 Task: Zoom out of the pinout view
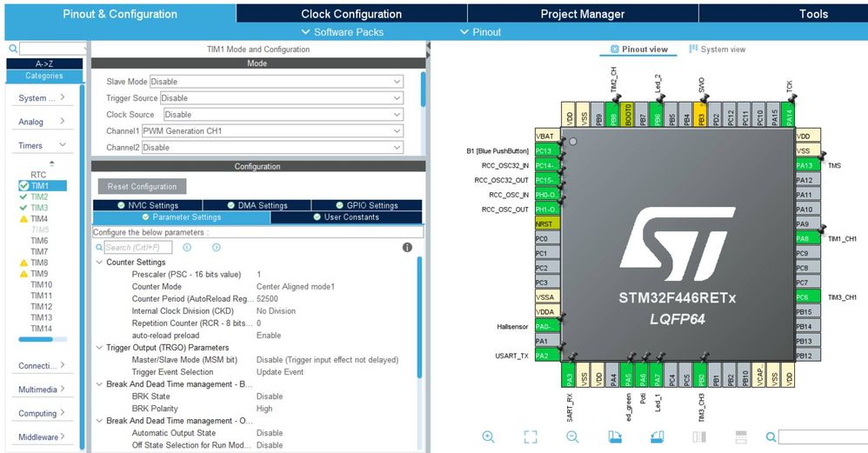[x=572, y=437]
